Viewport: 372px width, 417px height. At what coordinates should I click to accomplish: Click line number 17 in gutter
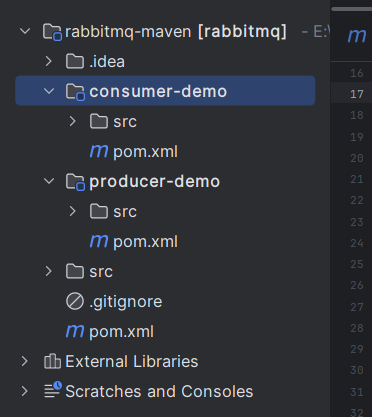(x=357, y=94)
